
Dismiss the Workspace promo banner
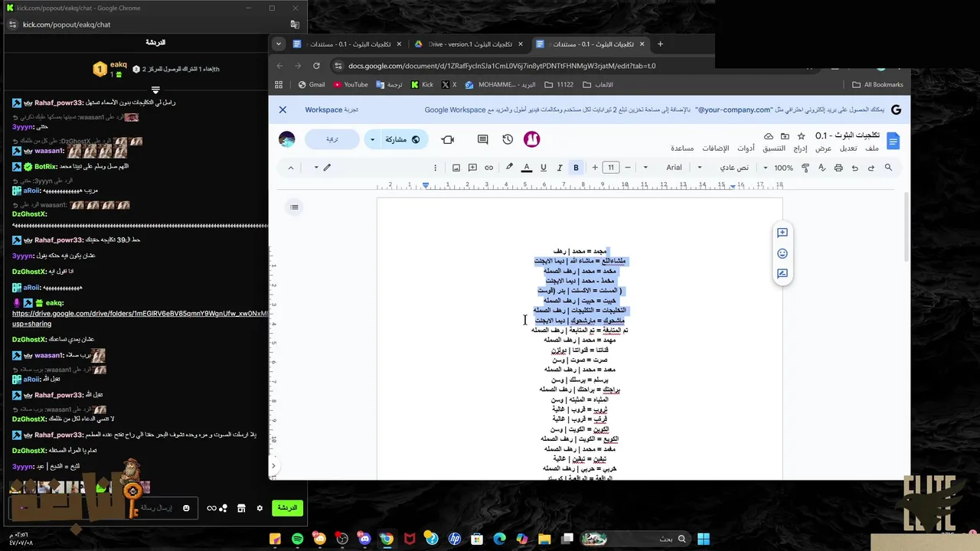(x=283, y=109)
